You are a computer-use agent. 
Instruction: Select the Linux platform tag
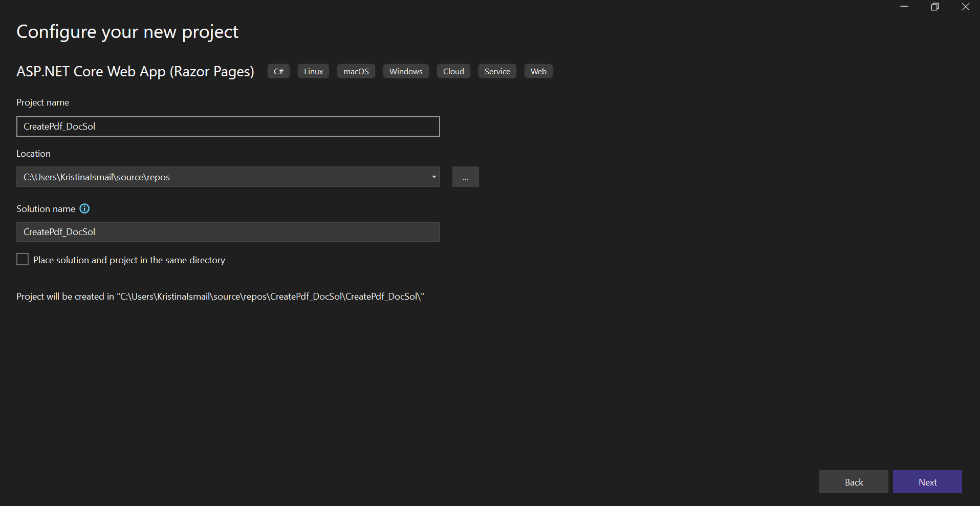(x=313, y=71)
